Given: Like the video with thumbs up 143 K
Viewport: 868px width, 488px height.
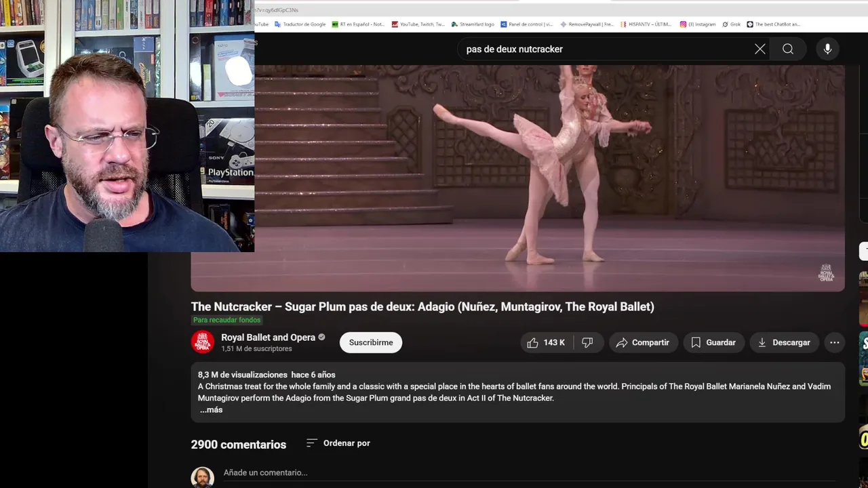Looking at the screenshot, I should 547,342.
